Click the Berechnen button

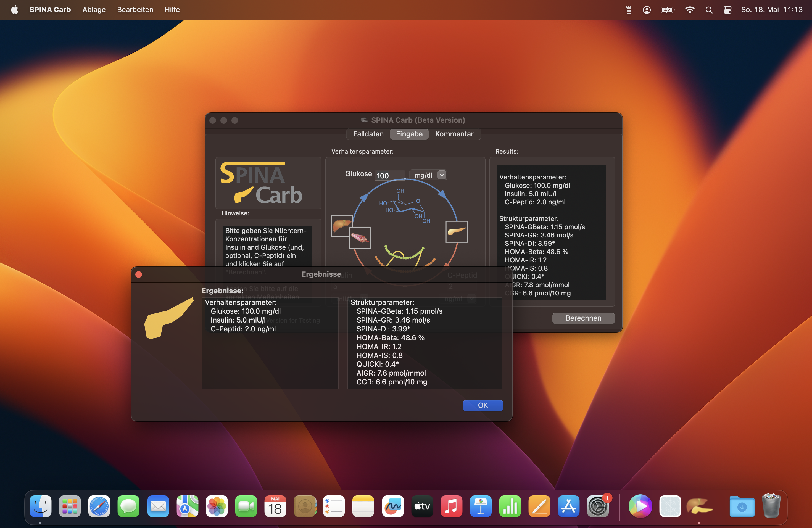click(583, 318)
